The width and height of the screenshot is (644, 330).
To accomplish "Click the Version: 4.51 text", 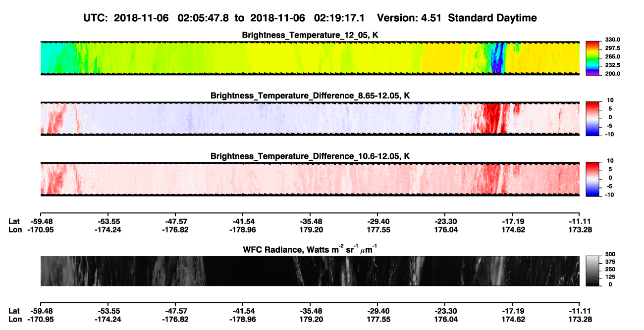I will 409,18.
